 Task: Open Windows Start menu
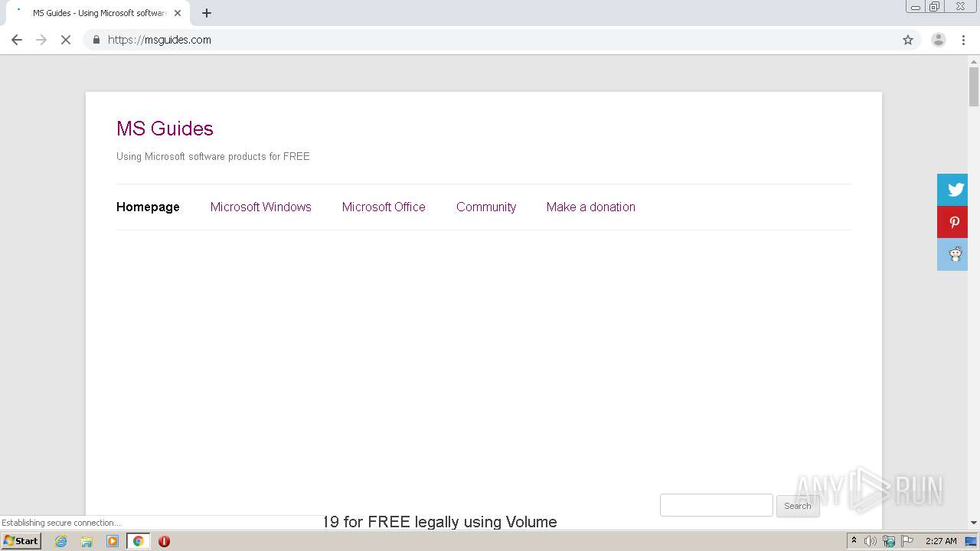(21, 541)
